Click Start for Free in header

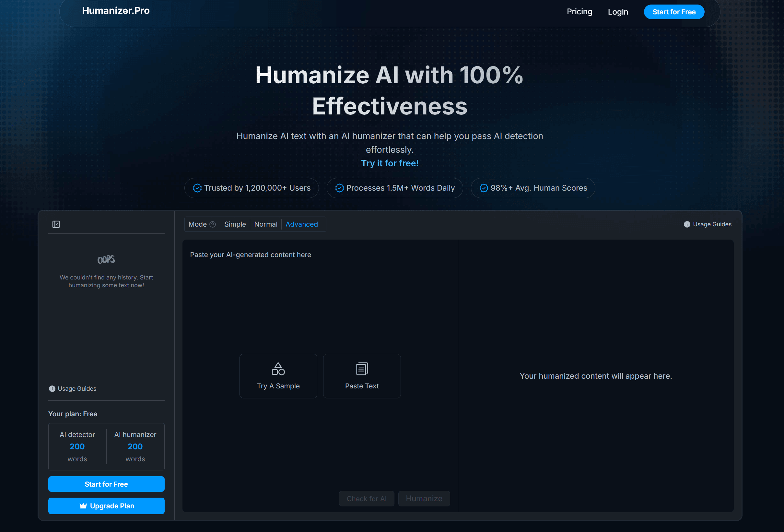tap(674, 12)
